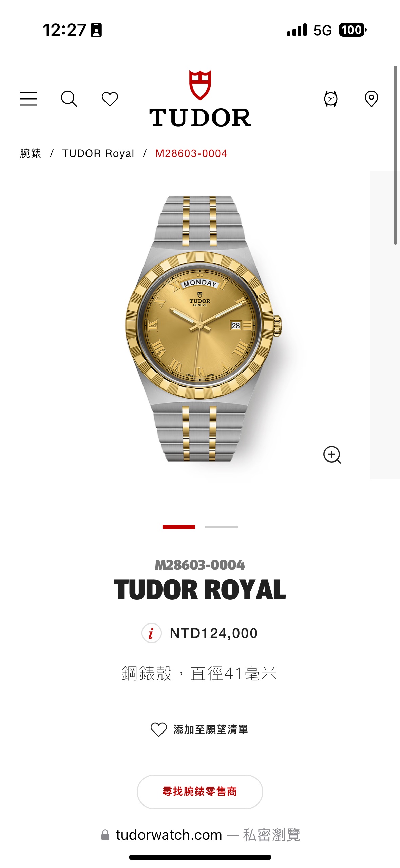Open the store locator pin icon
This screenshot has height=868, width=400.
pos(372,99)
